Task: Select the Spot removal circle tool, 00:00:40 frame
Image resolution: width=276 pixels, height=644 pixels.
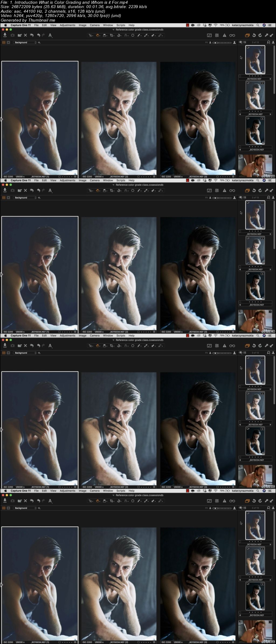Action: tap(133, 191)
